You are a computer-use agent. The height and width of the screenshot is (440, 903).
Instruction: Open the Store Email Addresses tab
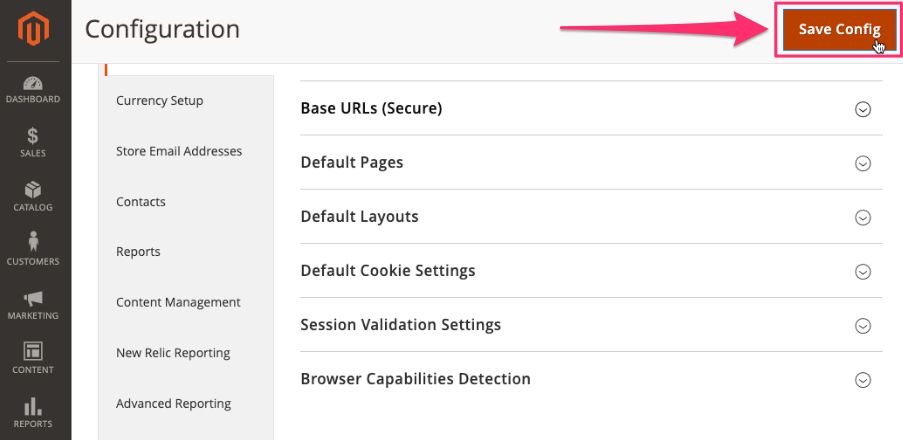(x=179, y=151)
